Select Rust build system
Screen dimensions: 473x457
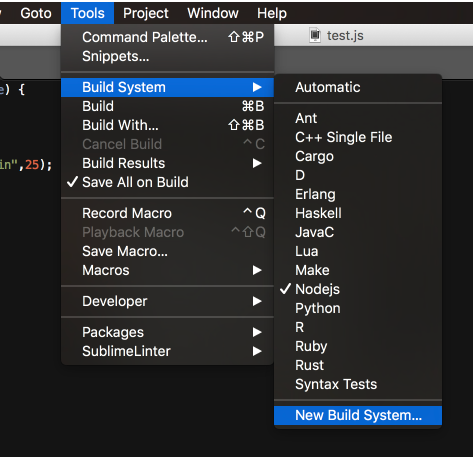pyautogui.click(x=358, y=365)
